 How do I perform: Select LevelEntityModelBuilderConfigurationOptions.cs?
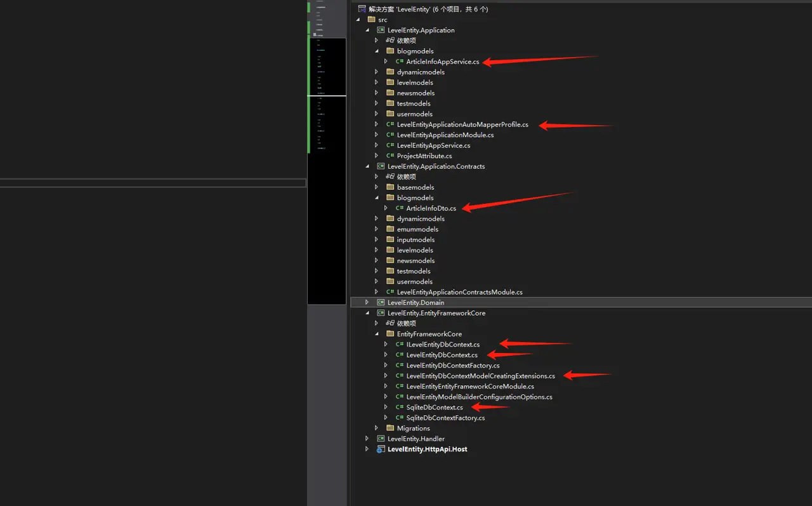click(480, 397)
